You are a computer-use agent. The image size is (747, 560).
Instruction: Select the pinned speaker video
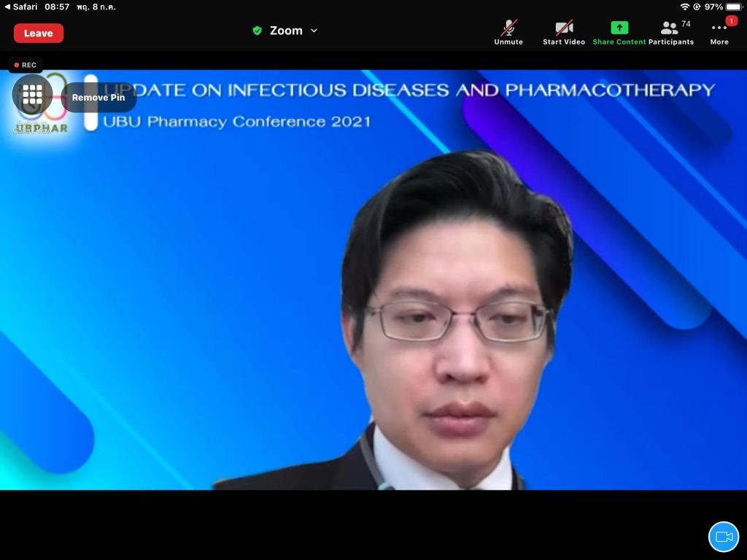point(373,280)
